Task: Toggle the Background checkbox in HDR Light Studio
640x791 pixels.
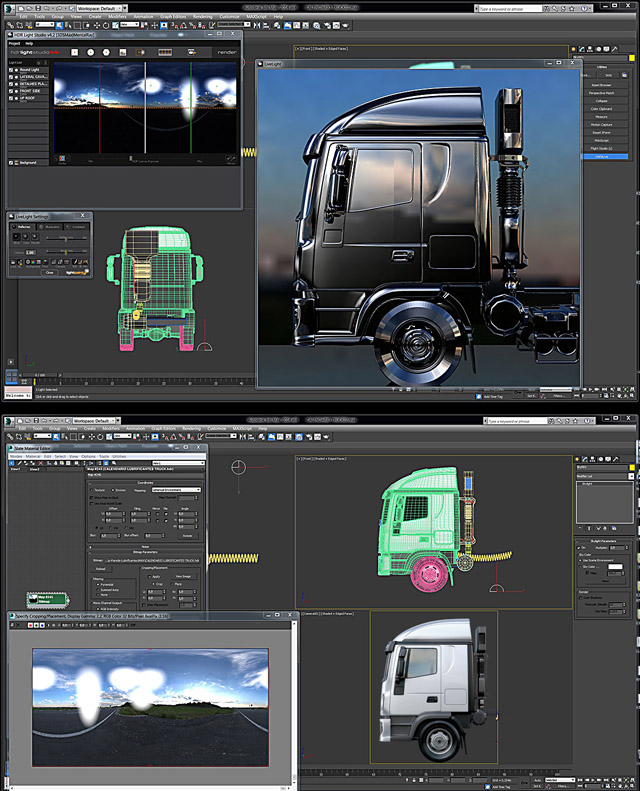Action: (11, 162)
